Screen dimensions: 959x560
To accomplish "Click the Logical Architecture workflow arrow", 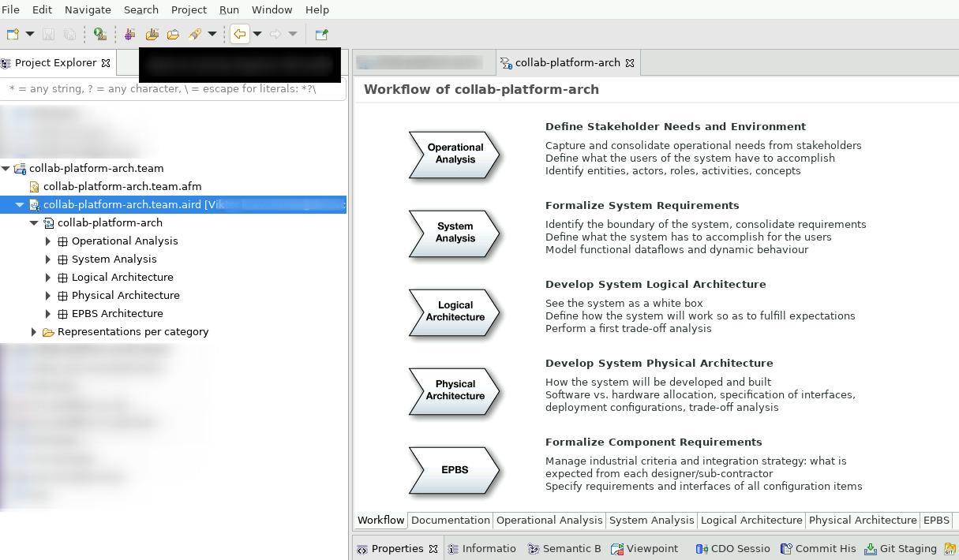I will click(x=454, y=311).
